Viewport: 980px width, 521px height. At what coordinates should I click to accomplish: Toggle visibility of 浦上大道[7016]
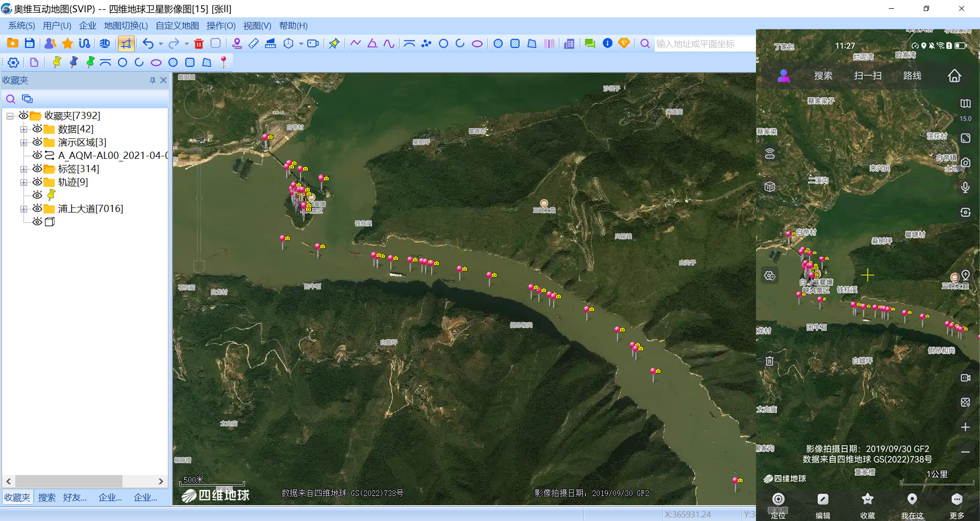click(x=37, y=208)
